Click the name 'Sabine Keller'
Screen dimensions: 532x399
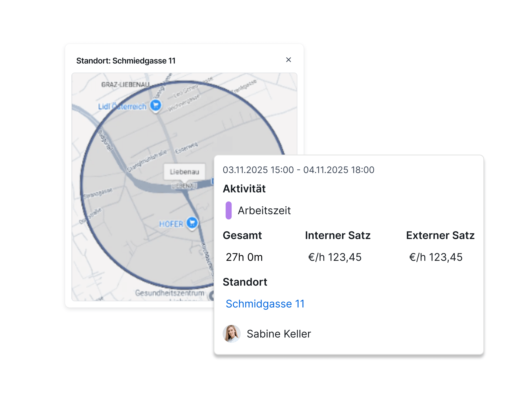coord(279,334)
